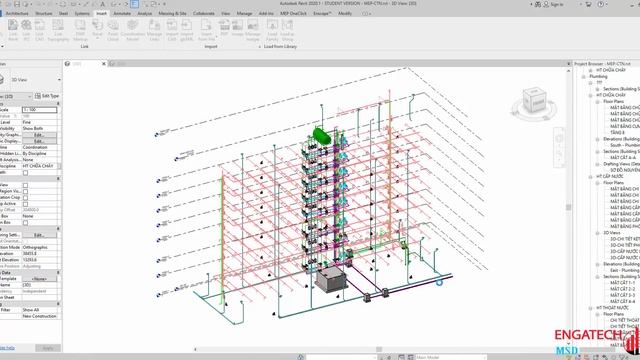Click Edit button for Graphic Display Options
The image size is (640, 360).
coord(39,141)
